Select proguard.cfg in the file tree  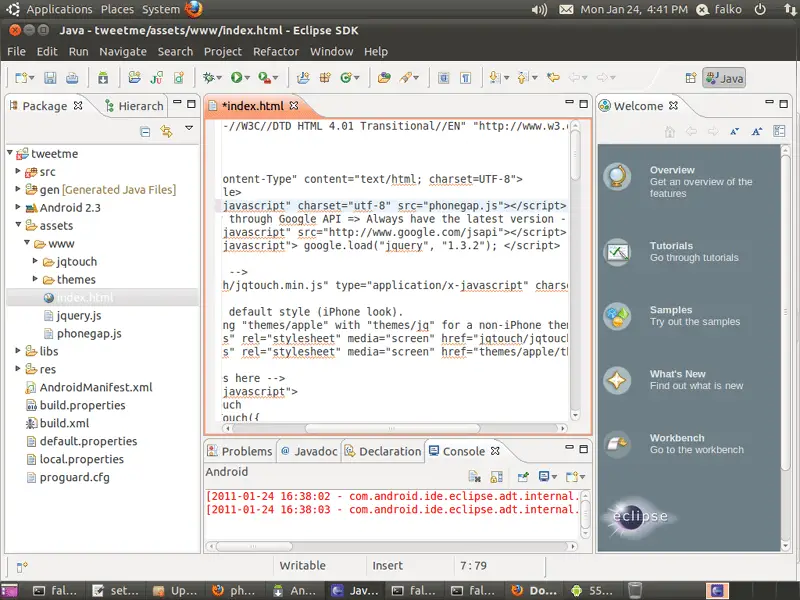coord(68,477)
